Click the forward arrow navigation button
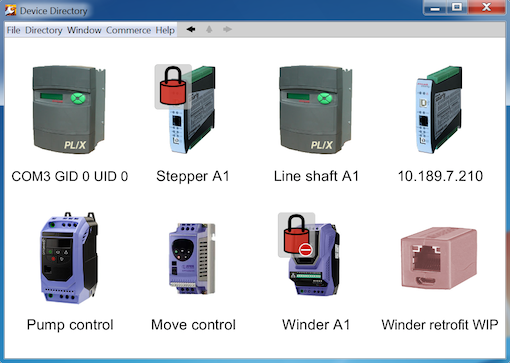 227,29
